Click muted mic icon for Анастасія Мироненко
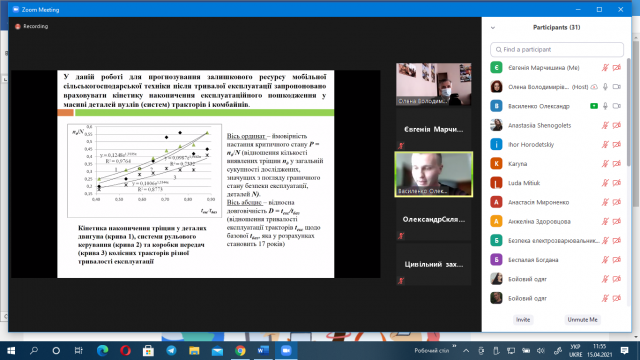 [605, 202]
